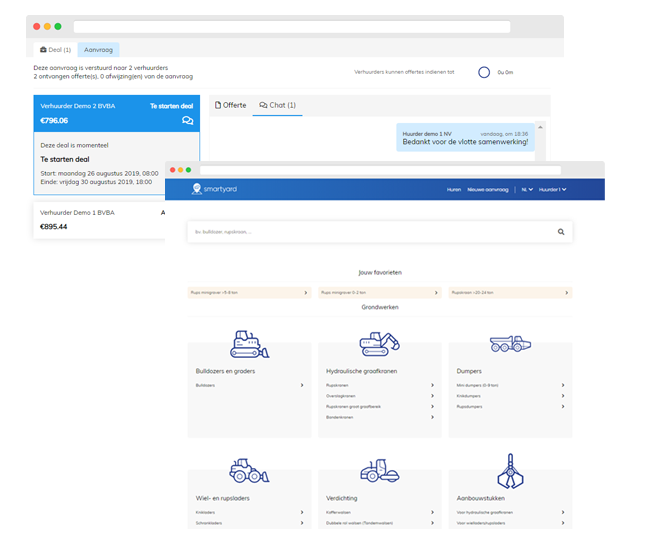Click the briefcase icon on Deal tab

pyautogui.click(x=43, y=50)
